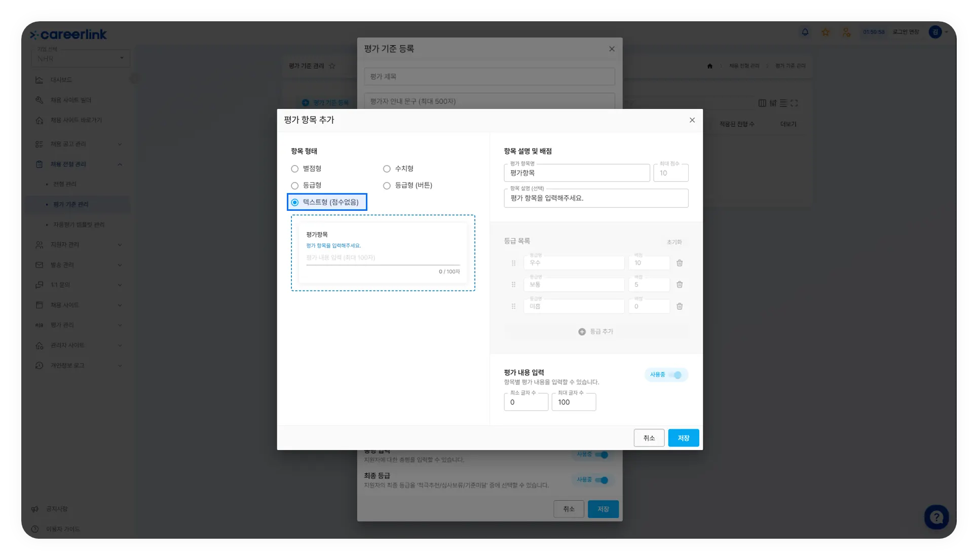Click 초기화 to reset grade list

(x=674, y=242)
